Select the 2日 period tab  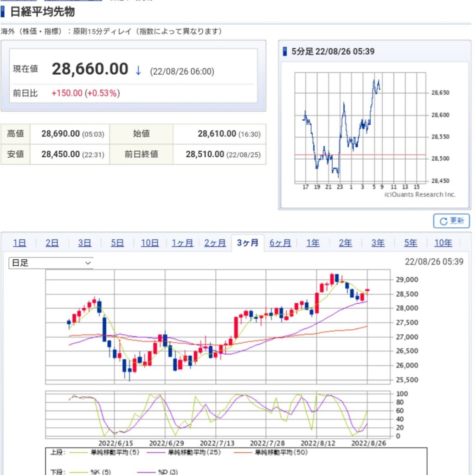pos(52,243)
